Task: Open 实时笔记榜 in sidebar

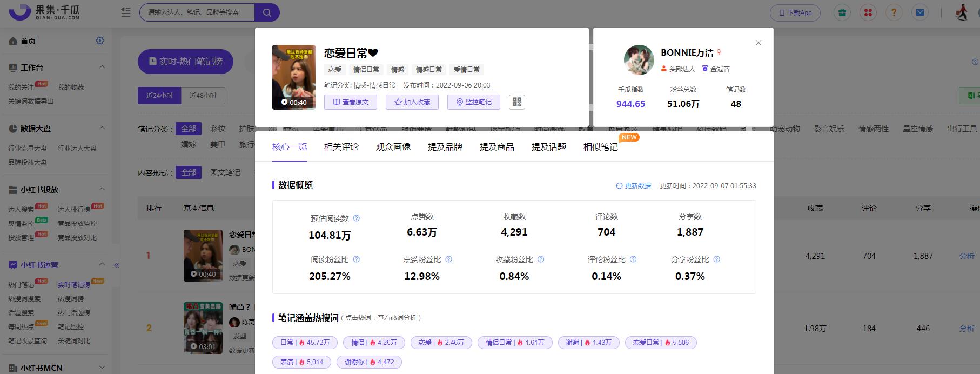Action: point(74,284)
